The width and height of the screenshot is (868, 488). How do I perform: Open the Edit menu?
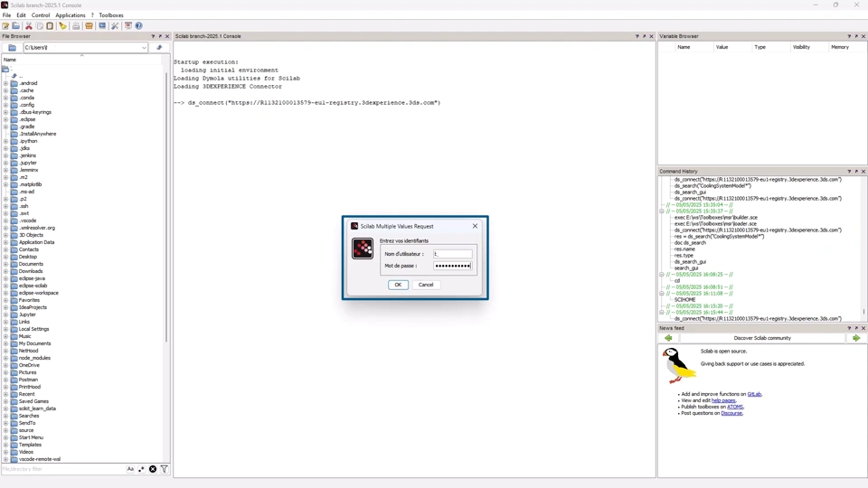[x=21, y=15]
